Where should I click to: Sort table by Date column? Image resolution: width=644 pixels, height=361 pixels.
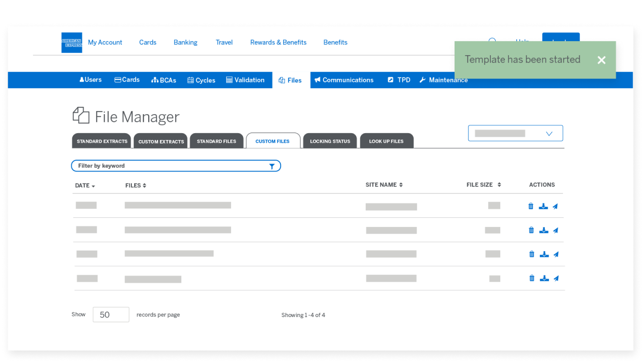[85, 186]
